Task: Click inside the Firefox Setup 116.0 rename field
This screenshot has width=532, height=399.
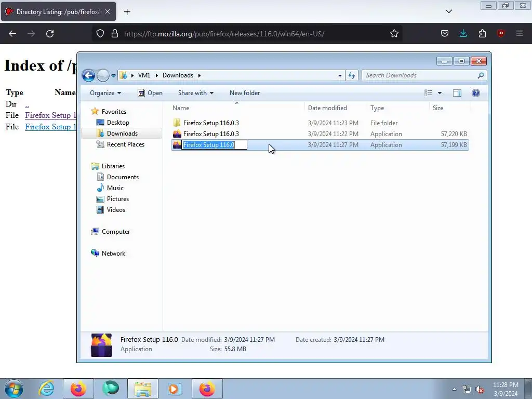Action: (x=215, y=145)
